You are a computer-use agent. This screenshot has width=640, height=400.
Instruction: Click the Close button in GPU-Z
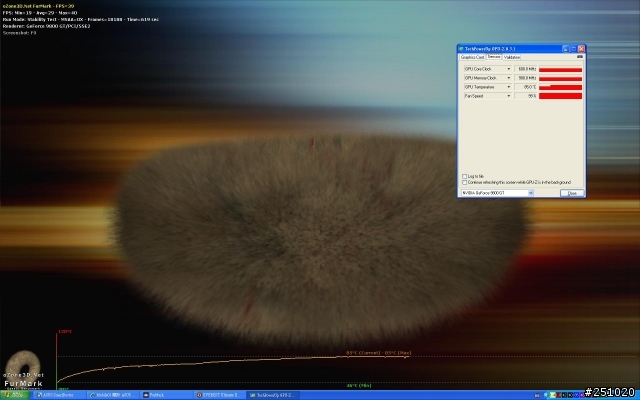(572, 193)
